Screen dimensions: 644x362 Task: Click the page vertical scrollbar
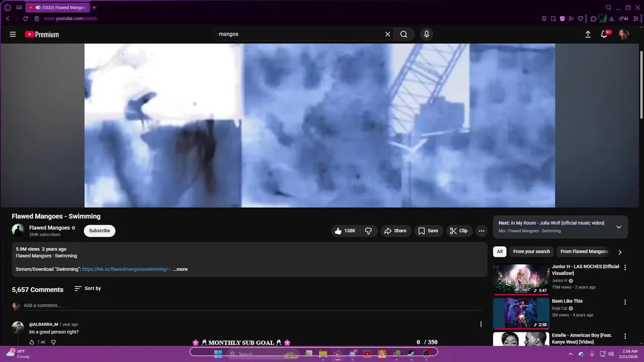[641, 85]
